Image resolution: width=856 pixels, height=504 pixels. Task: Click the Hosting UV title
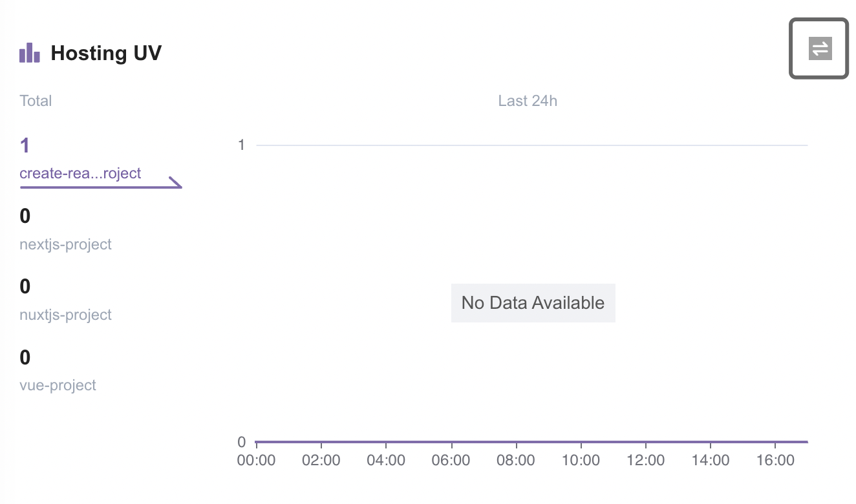click(x=106, y=53)
